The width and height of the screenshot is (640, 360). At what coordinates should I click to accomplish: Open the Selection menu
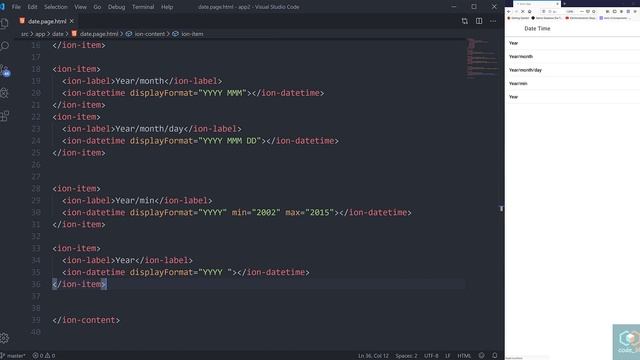click(x=56, y=7)
